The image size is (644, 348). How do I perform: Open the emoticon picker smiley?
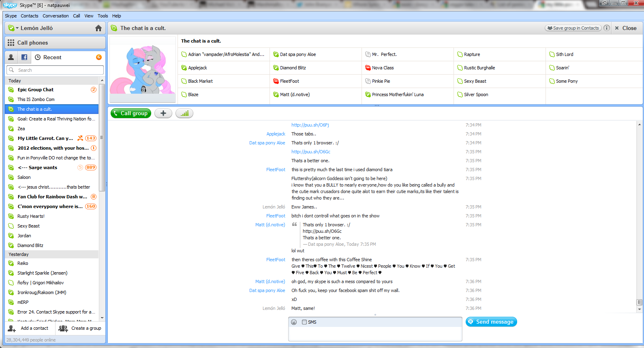coord(294,322)
